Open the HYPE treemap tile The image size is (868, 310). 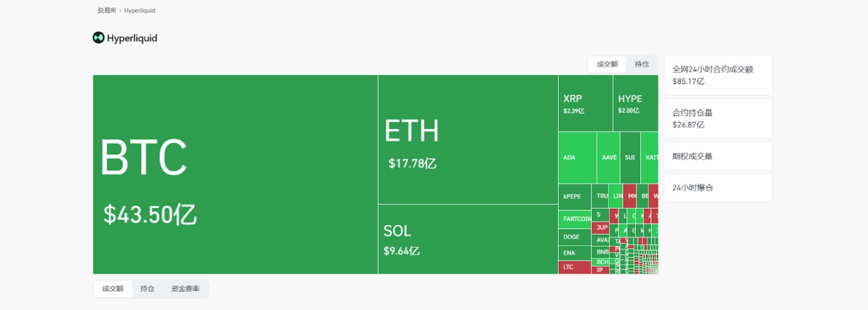635,103
